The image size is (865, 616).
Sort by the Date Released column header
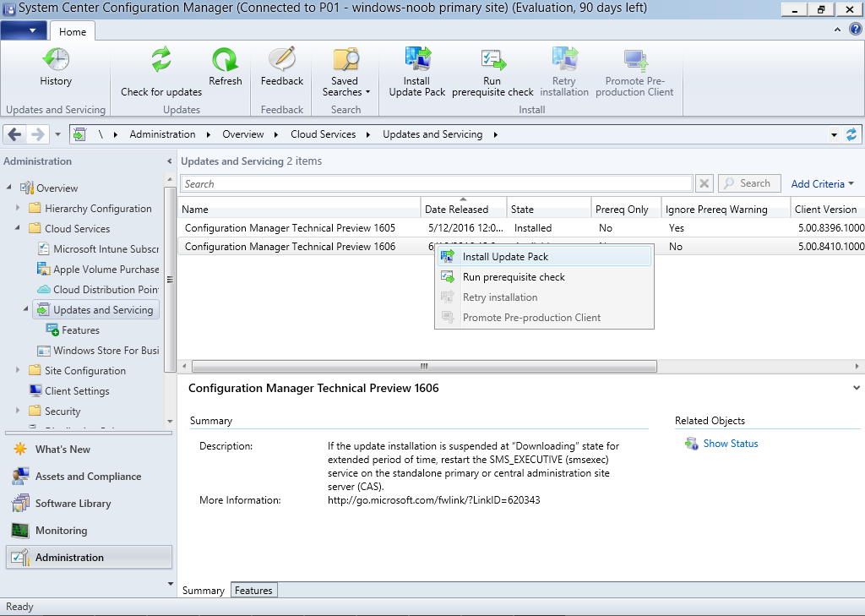464,210
